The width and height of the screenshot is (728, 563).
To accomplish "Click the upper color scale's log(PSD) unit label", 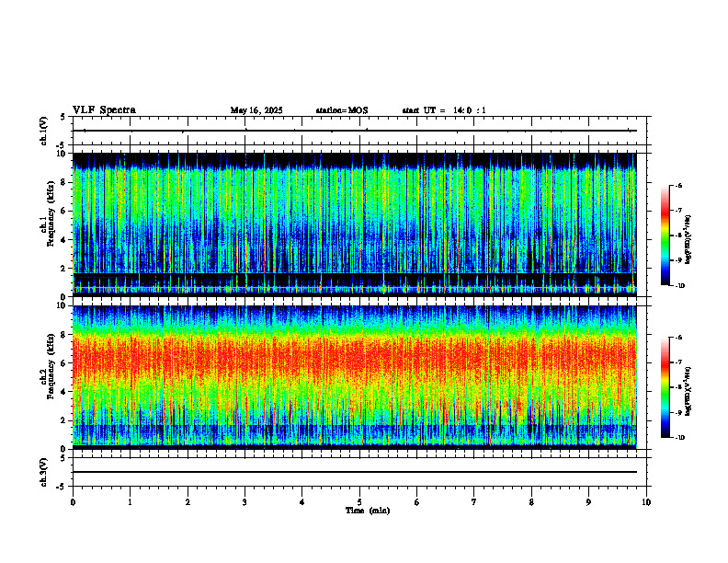I will pos(688,239).
